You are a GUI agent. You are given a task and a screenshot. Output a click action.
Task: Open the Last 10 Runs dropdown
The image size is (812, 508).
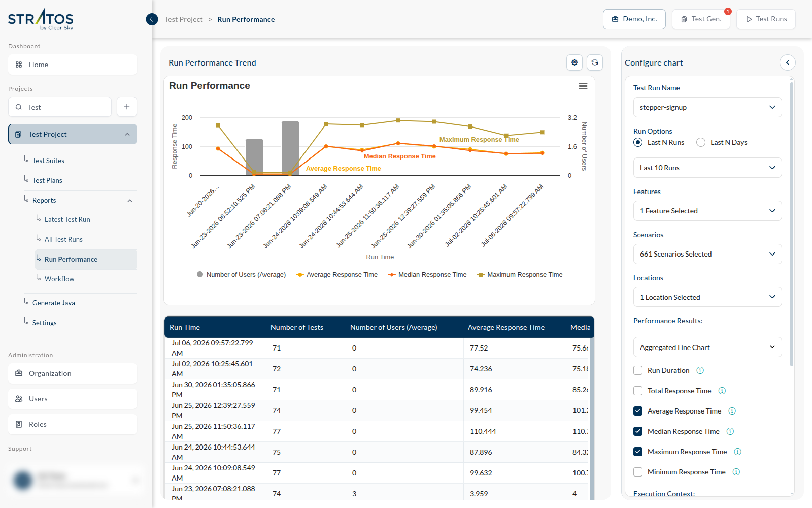click(x=707, y=168)
